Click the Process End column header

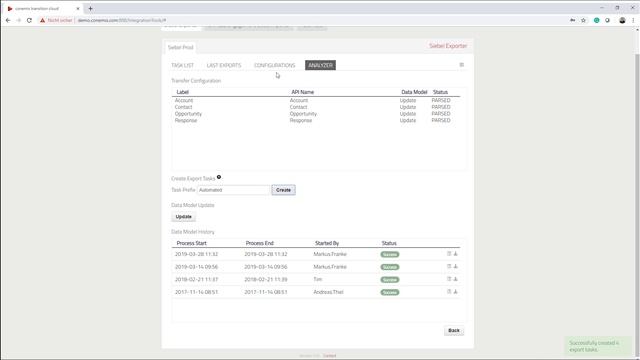(260, 243)
